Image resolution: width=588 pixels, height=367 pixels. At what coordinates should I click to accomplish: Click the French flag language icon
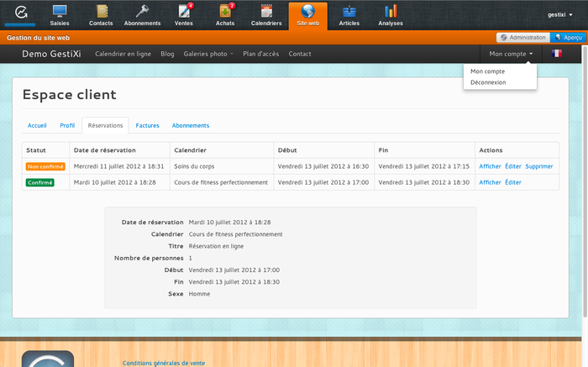(x=556, y=54)
